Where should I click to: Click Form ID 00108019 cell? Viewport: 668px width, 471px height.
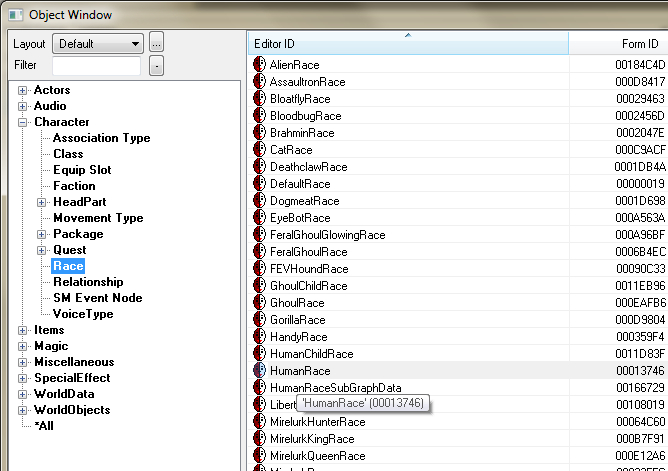point(640,405)
